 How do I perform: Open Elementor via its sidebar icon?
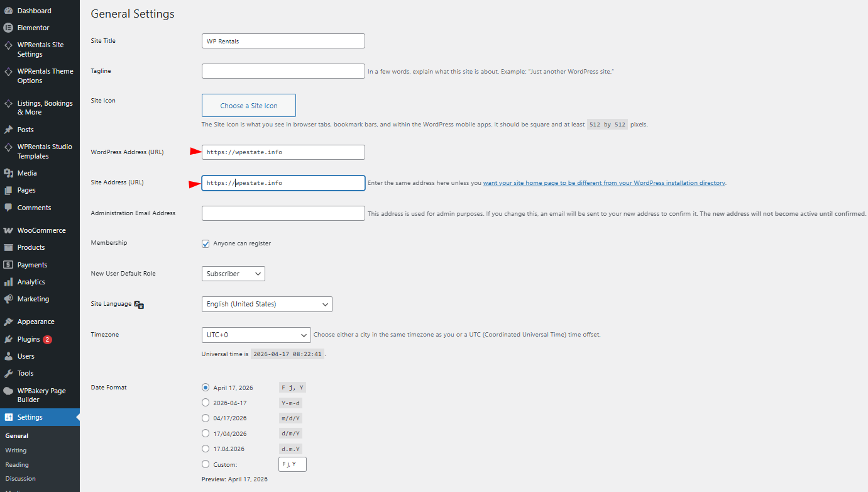pyautogui.click(x=8, y=28)
